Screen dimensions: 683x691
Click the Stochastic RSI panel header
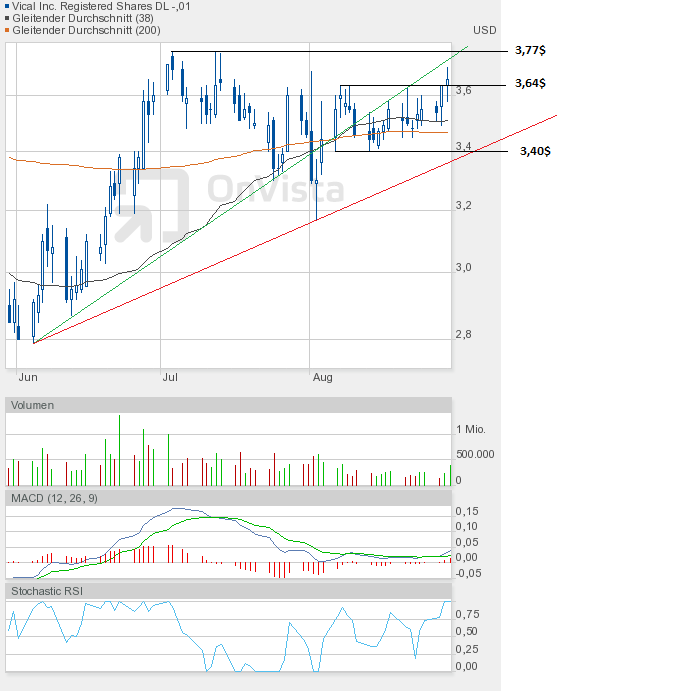[x=228, y=591]
